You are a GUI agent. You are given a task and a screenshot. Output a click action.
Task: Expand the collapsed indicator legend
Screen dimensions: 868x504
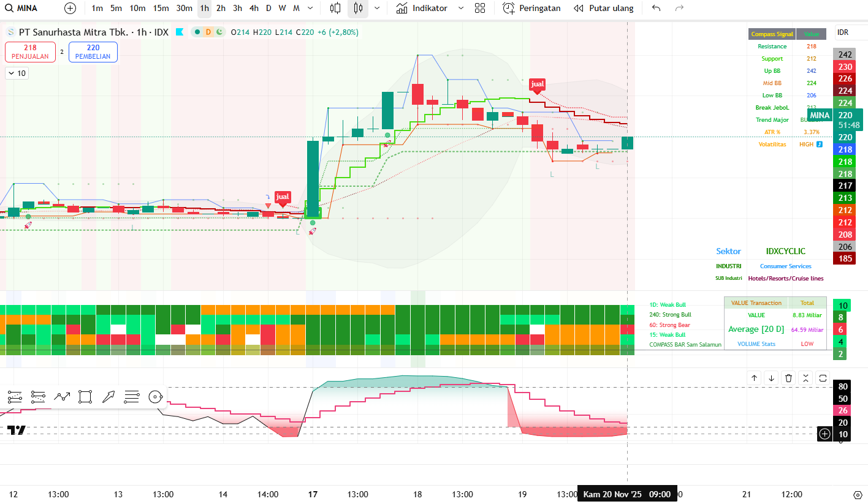(17, 73)
